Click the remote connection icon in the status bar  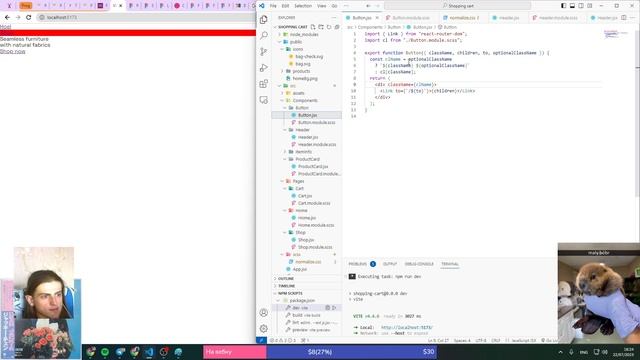(x=261, y=340)
